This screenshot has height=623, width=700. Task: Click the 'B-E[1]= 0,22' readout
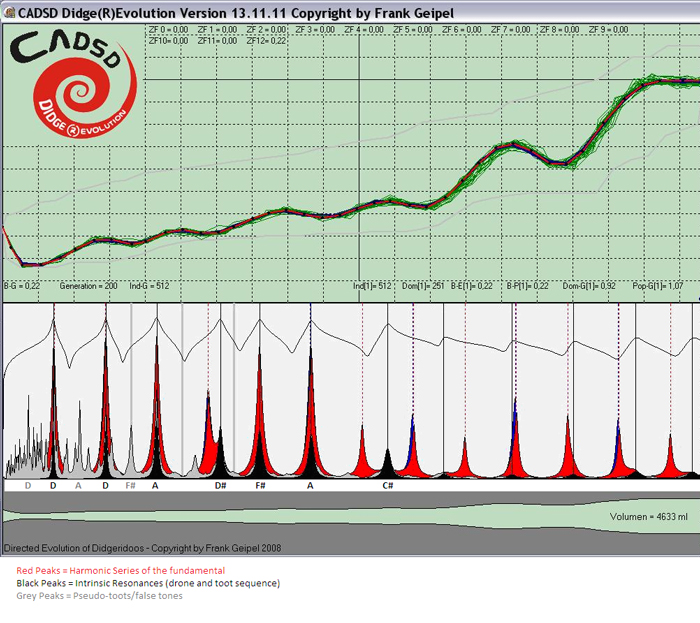[472, 286]
